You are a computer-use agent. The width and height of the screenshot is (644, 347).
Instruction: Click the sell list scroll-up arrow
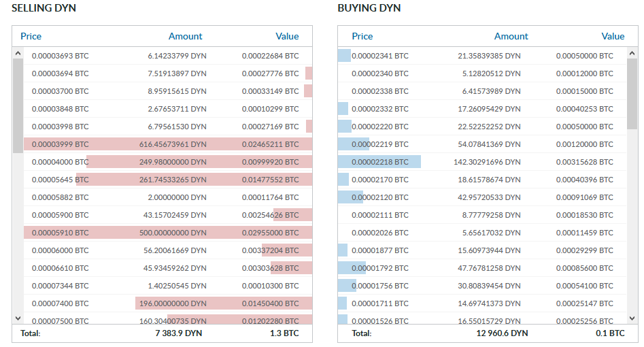[18, 54]
